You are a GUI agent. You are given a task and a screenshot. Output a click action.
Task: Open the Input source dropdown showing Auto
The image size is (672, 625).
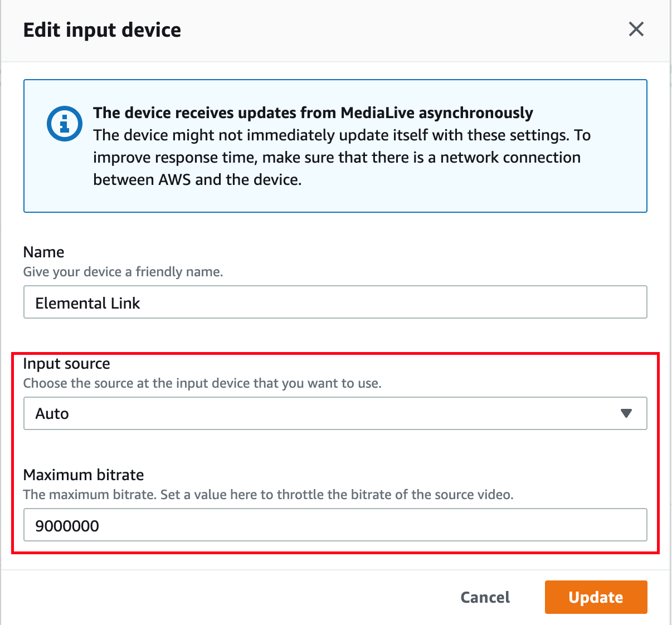[335, 413]
